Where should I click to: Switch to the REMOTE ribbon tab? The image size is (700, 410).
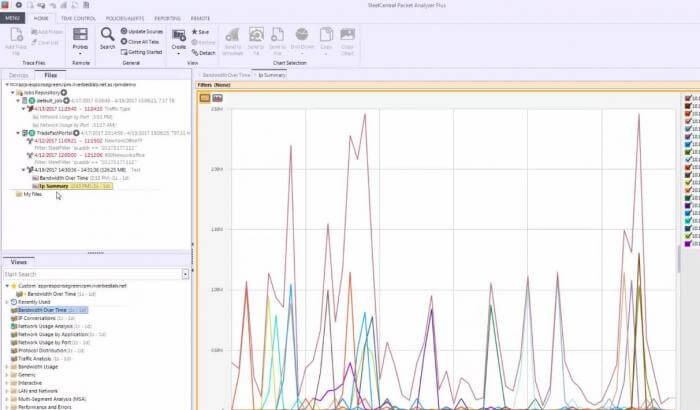click(200, 18)
